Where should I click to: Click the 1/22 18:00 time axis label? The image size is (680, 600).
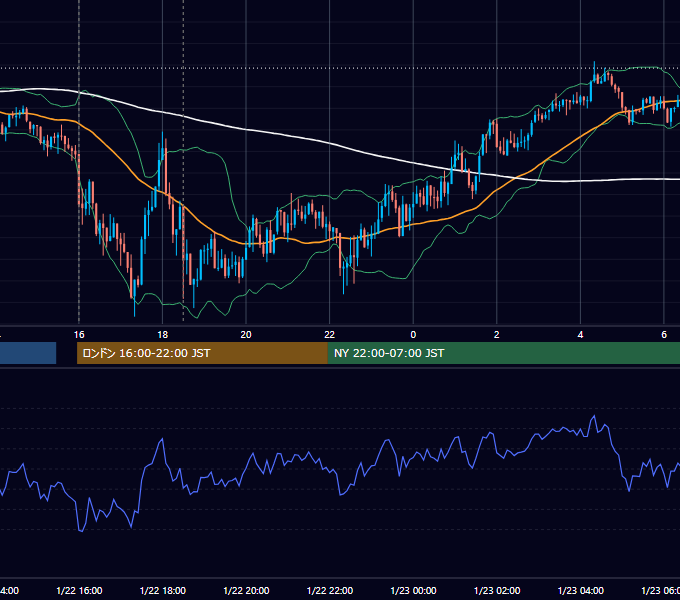[x=163, y=590]
